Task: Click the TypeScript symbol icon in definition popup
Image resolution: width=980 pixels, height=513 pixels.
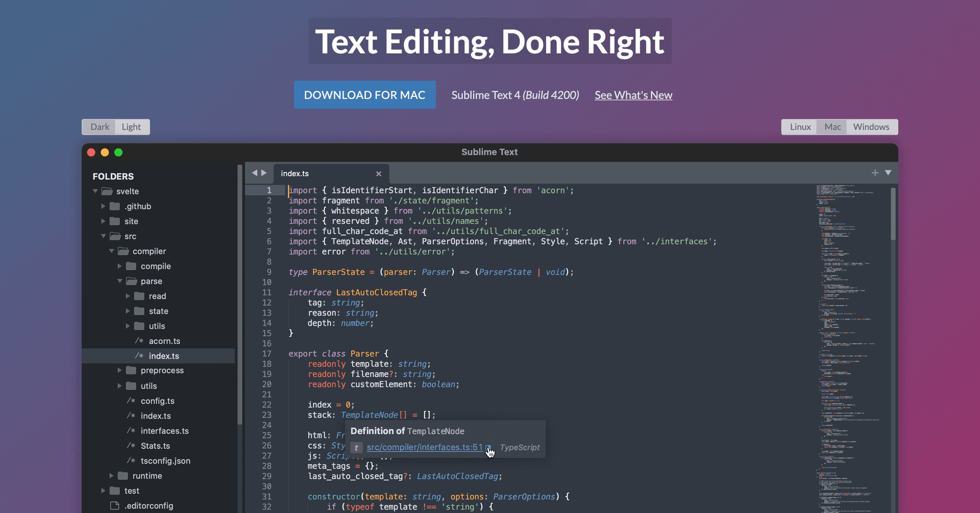Action: point(356,448)
